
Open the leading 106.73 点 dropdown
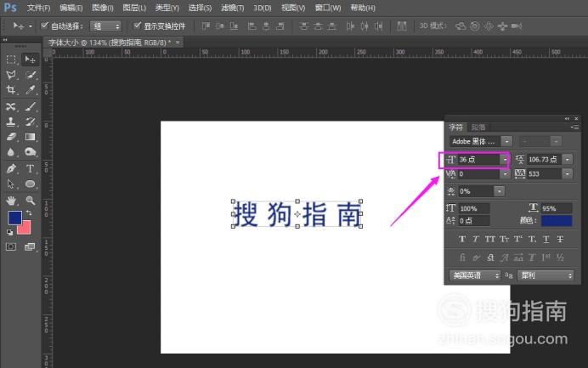coord(568,160)
